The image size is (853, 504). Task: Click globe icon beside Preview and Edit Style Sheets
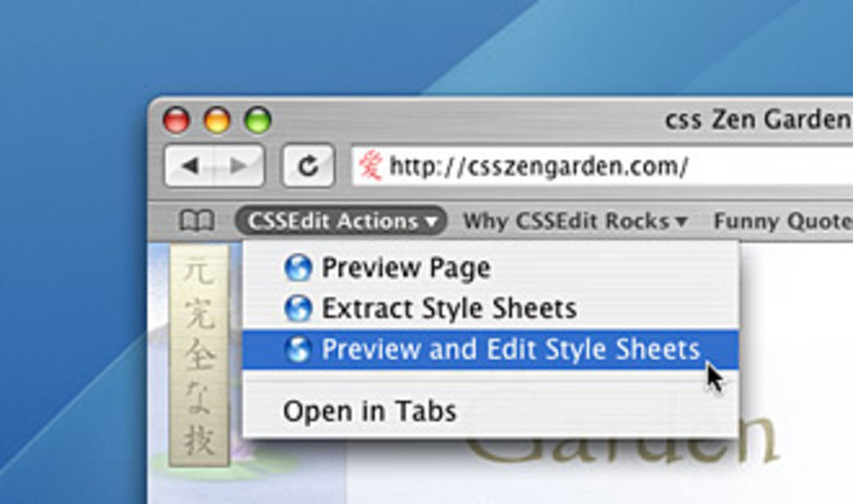tap(298, 349)
